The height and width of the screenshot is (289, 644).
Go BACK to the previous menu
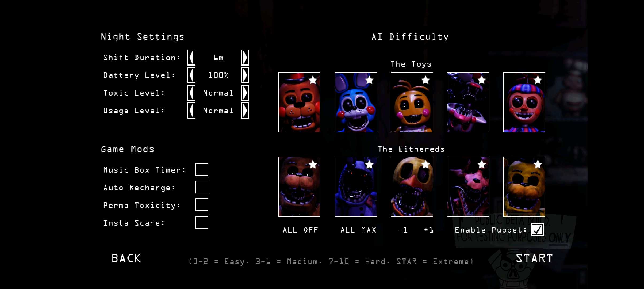point(126,258)
